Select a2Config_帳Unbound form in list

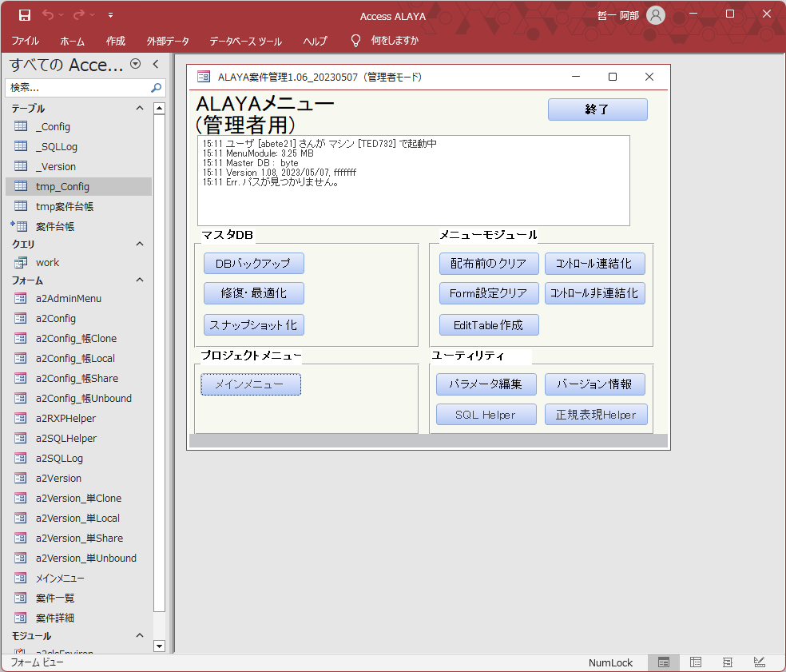coord(79,398)
